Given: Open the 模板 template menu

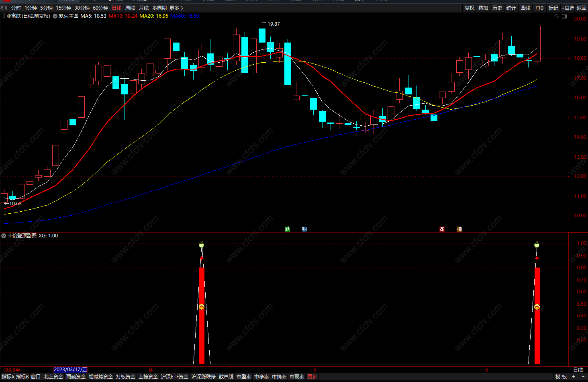Looking at the screenshot, I should pyautogui.click(x=561, y=377).
